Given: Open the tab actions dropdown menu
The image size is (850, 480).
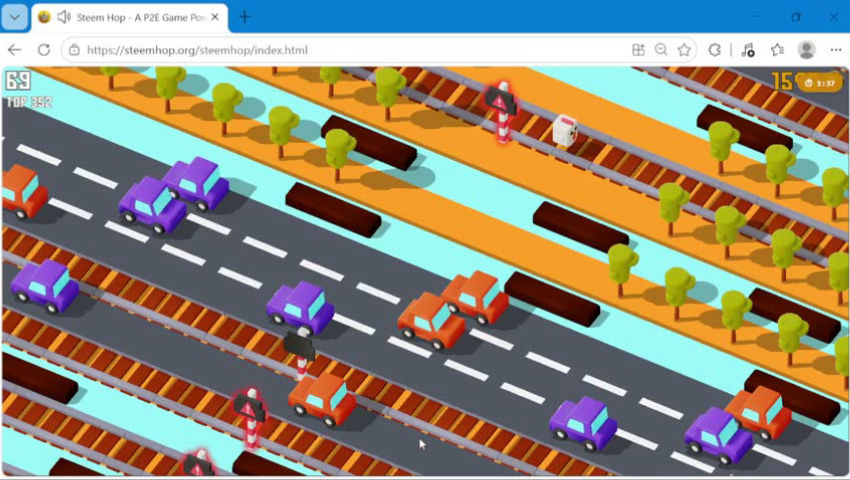Looking at the screenshot, I should pyautogui.click(x=15, y=17).
